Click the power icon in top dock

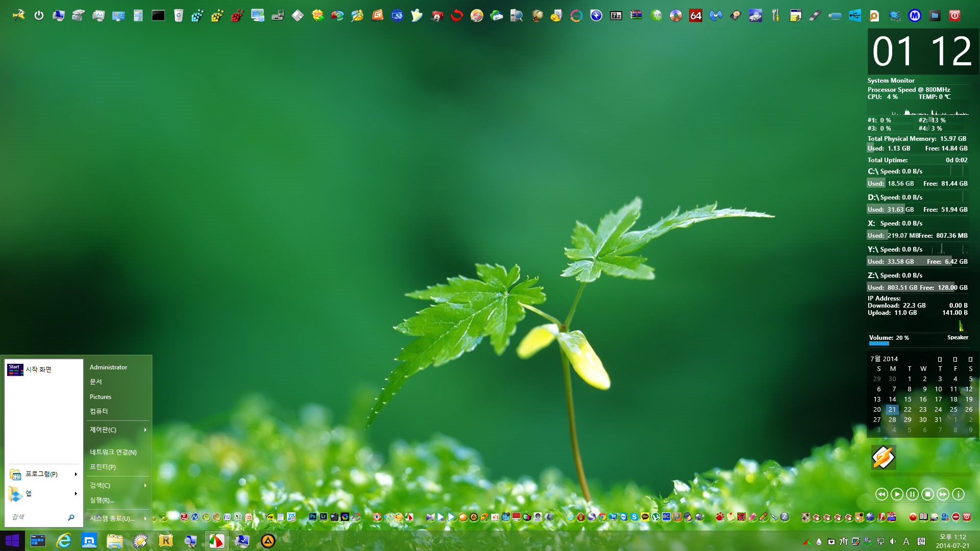point(39,15)
